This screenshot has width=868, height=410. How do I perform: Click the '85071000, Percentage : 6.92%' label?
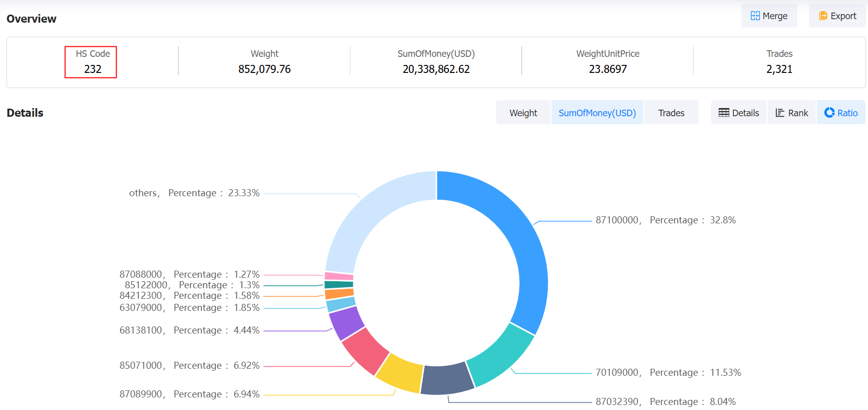point(189,365)
